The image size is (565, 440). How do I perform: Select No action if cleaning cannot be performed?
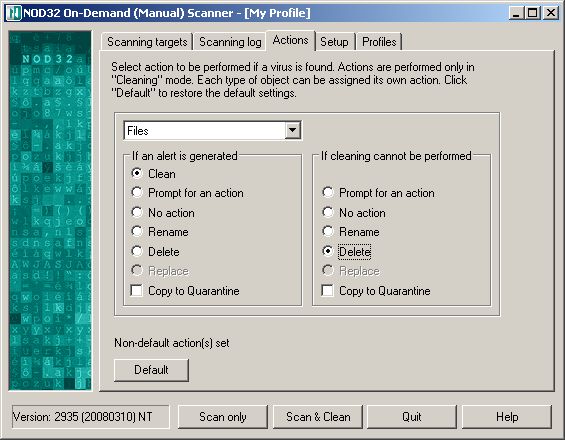click(x=354, y=213)
